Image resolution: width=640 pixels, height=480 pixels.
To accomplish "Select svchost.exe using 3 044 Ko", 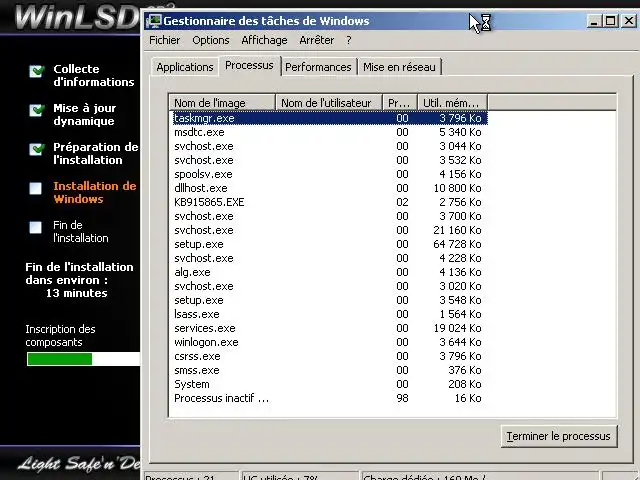I will 330,146.
